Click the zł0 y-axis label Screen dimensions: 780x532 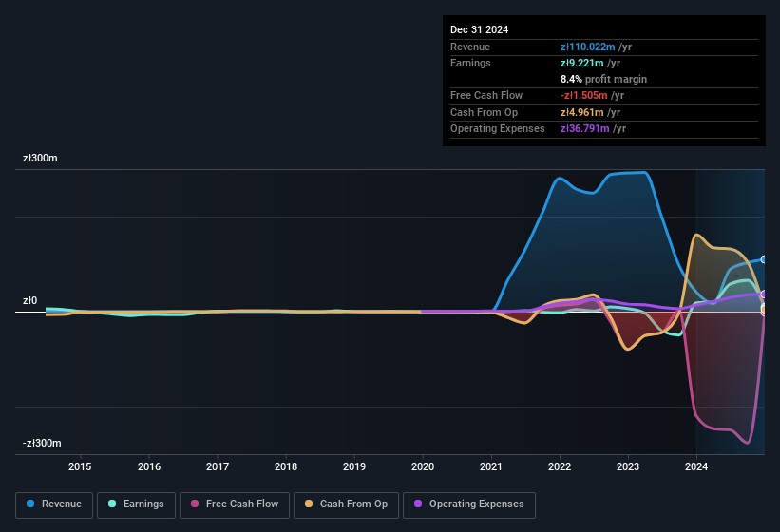coord(29,300)
